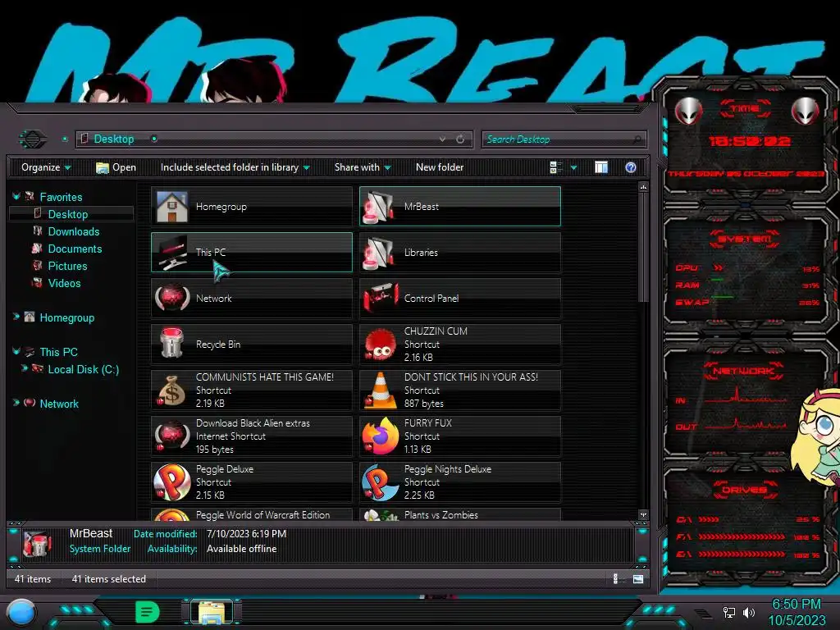The image size is (840, 630).
Task: Click the Open toolbar button
Action: click(x=116, y=167)
